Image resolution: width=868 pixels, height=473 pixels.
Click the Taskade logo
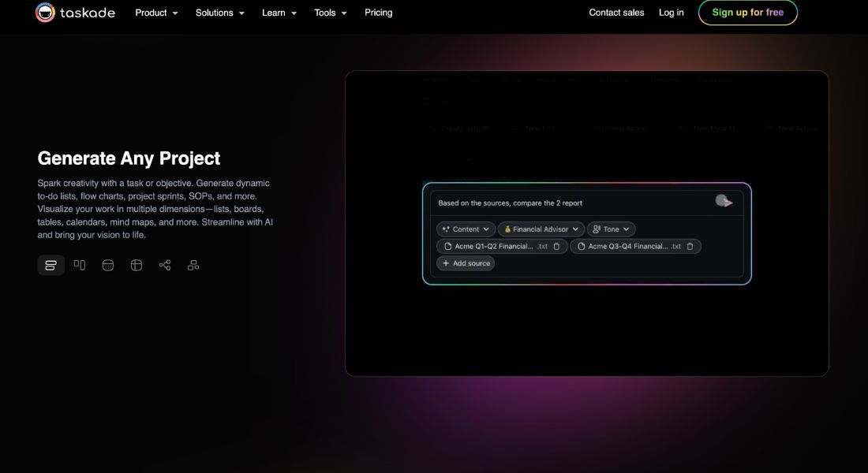(75, 12)
